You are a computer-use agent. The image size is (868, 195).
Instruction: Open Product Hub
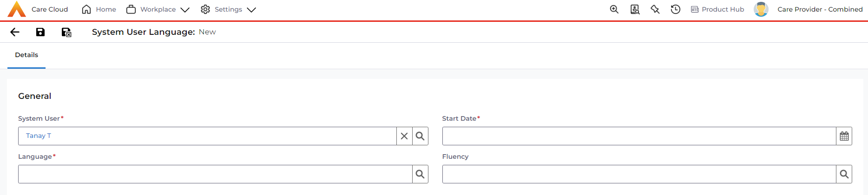point(717,9)
